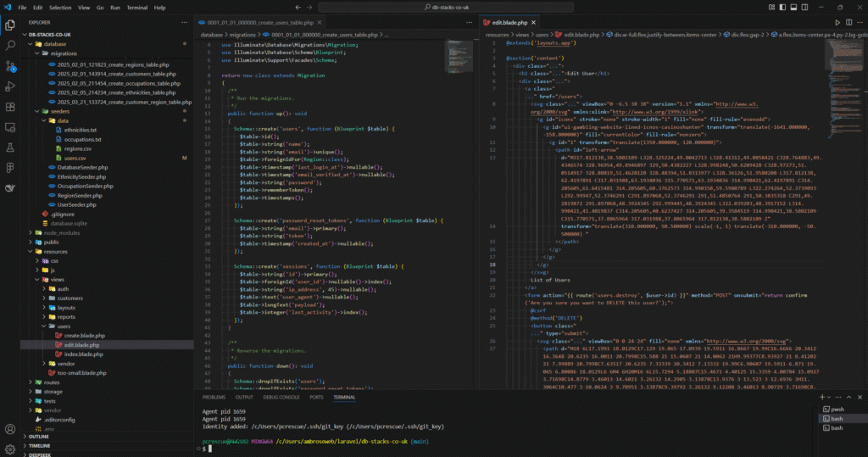Open the Figma extension view
Image resolution: width=868 pixels, height=457 pixels.
[x=10, y=168]
